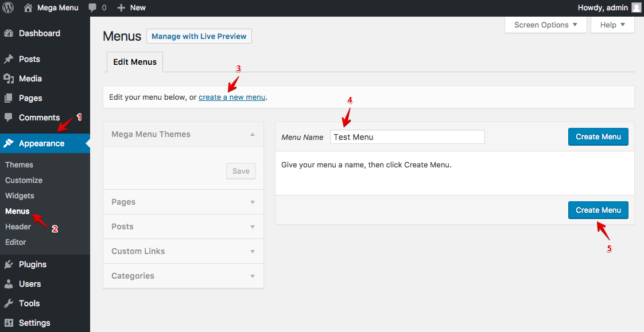This screenshot has height=332, width=644.
Task: Expand the Custom Links section
Action: [x=183, y=251]
